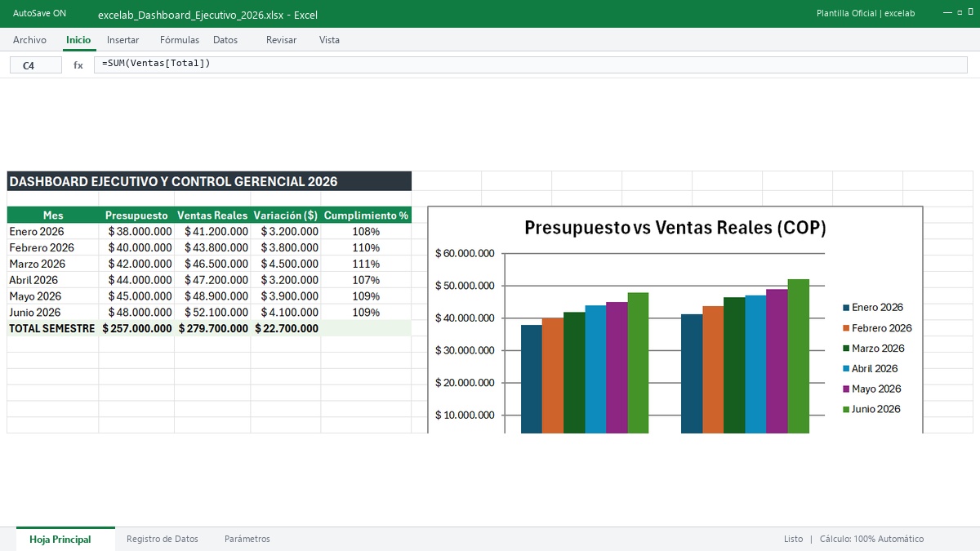Click the Enero 2026 legend entry
The height and width of the screenshot is (551, 980).
[873, 308]
